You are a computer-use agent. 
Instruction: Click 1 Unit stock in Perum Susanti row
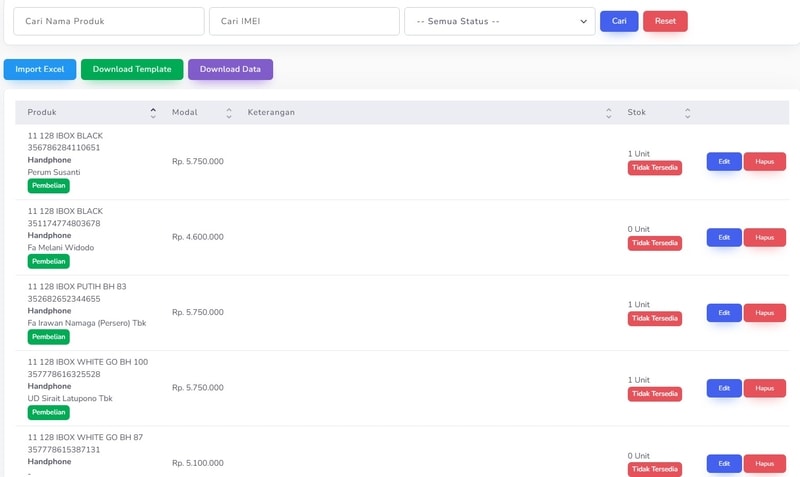[x=639, y=154]
